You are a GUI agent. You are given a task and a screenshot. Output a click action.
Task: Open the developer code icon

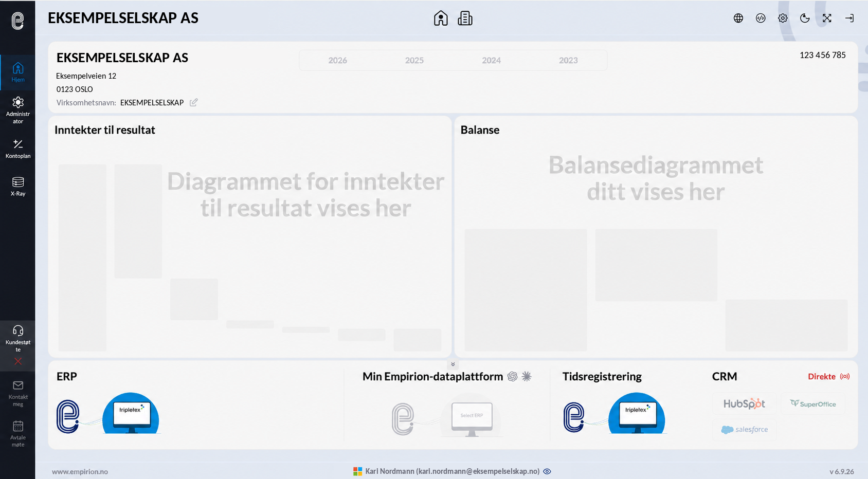[761, 18]
